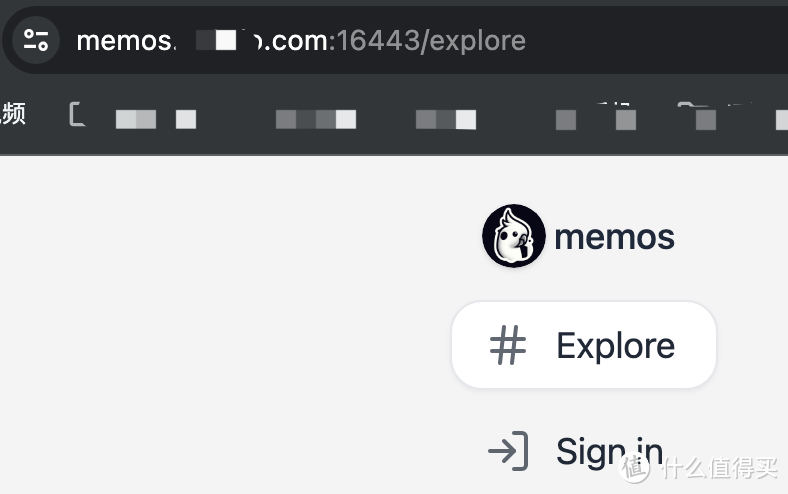Screen dimensions: 788x494
Task: Click the memos cockatoo logo avatar
Action: (x=514, y=236)
